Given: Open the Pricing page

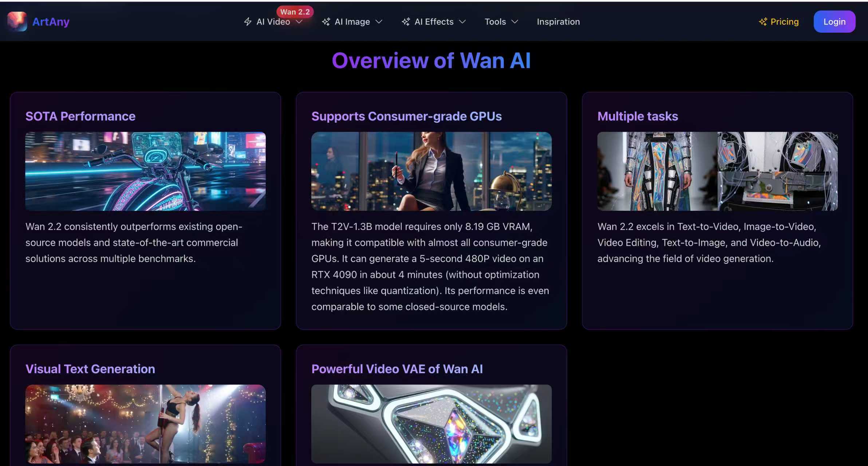Looking at the screenshot, I should click(785, 21).
